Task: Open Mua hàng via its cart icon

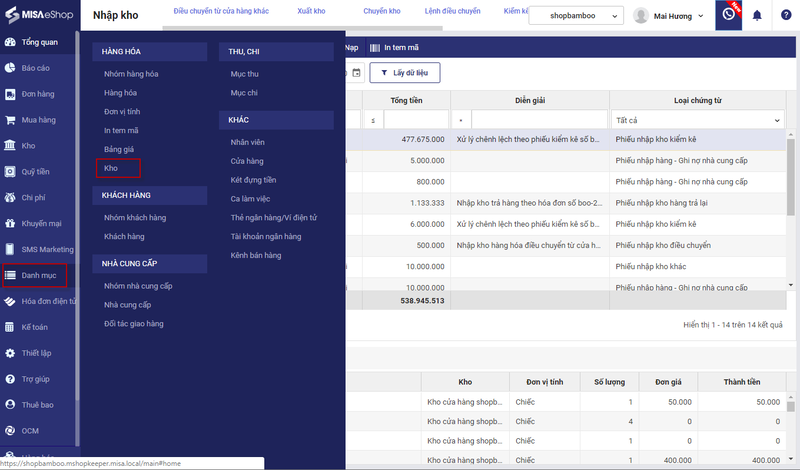Action: [x=10, y=120]
